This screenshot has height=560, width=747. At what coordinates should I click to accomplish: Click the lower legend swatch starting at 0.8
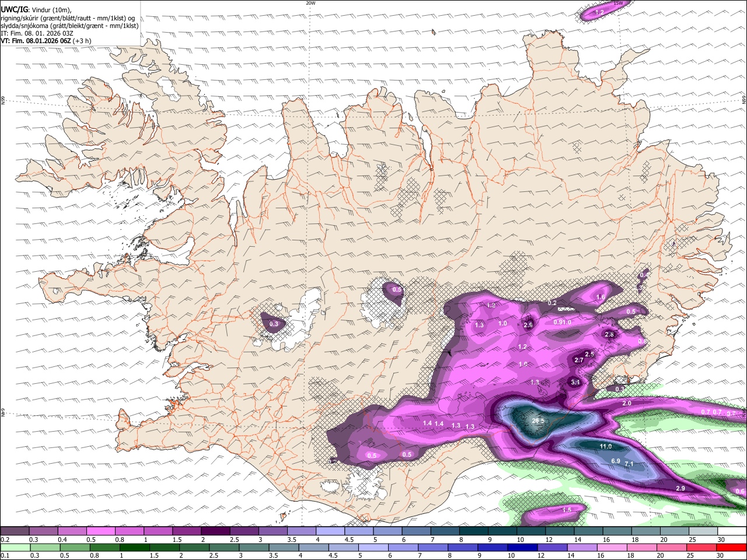click(104, 547)
